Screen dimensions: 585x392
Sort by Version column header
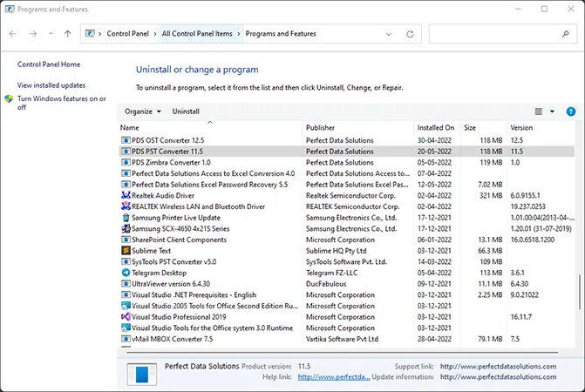click(x=521, y=128)
